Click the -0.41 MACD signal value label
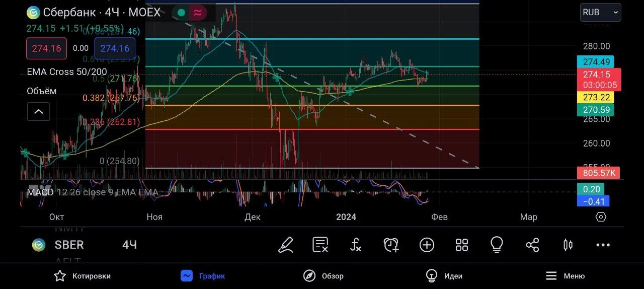 594,201
